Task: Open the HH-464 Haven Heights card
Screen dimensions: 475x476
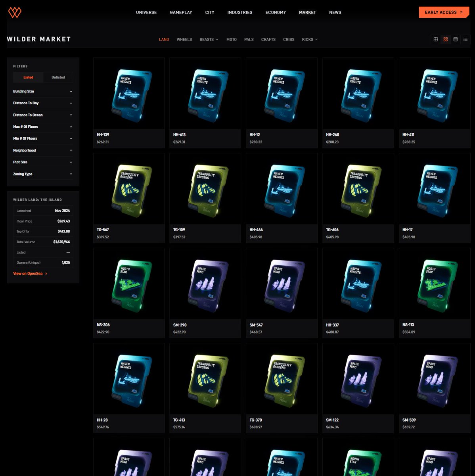Action: point(282,198)
